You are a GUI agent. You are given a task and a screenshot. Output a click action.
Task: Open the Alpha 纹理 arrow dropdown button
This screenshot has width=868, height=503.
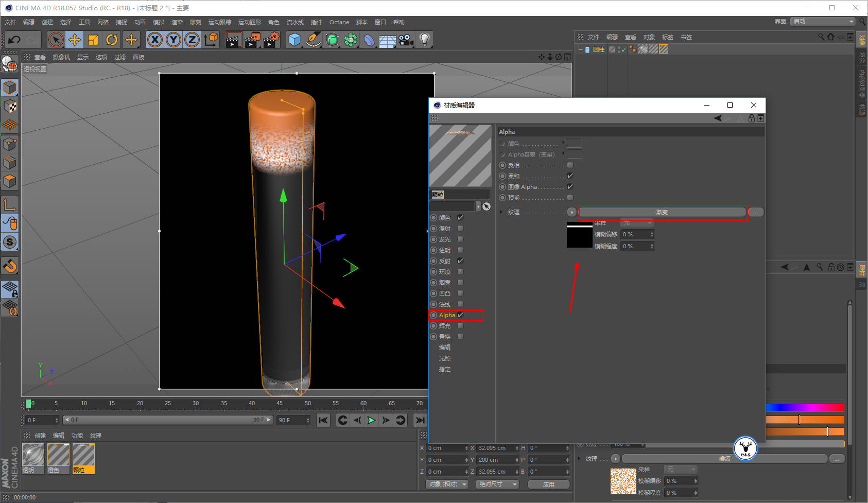coord(572,212)
